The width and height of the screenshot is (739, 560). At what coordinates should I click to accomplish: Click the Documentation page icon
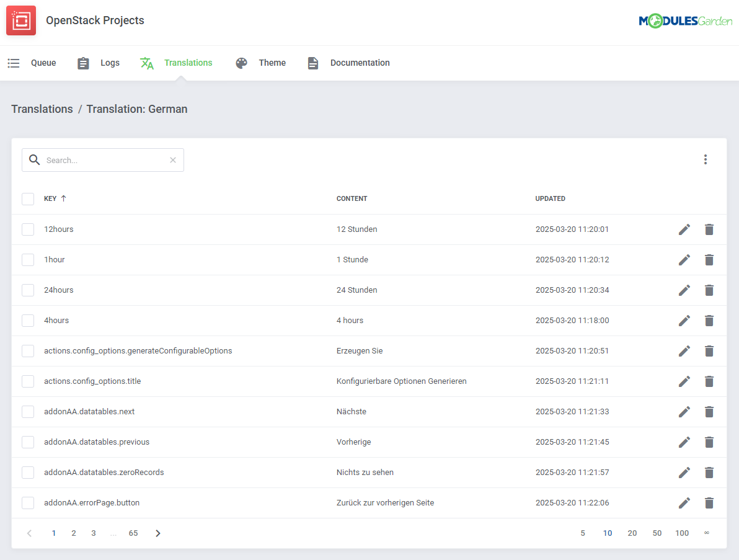[x=312, y=63]
